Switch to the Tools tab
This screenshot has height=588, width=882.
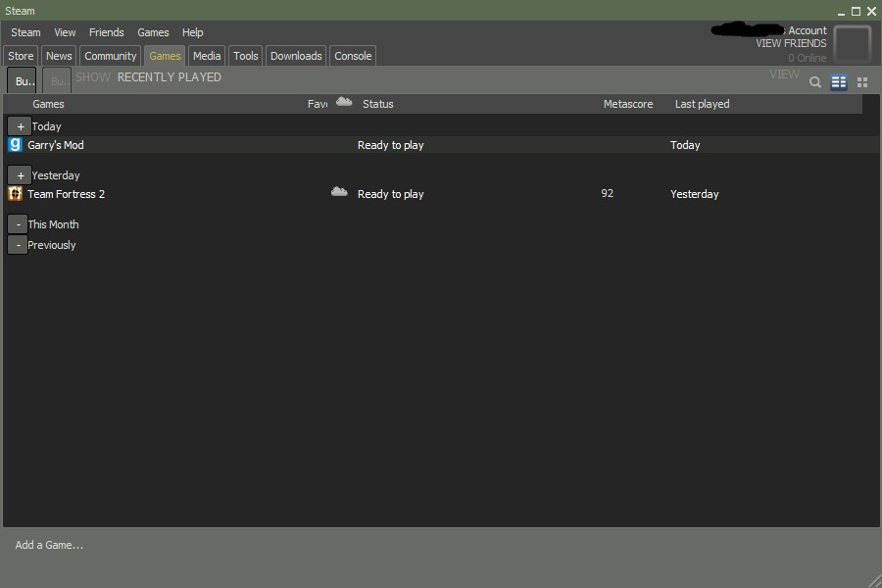click(245, 56)
